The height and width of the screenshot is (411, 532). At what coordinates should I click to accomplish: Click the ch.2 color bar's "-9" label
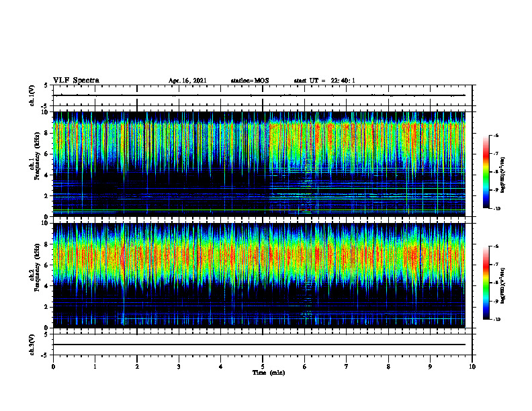(496, 301)
